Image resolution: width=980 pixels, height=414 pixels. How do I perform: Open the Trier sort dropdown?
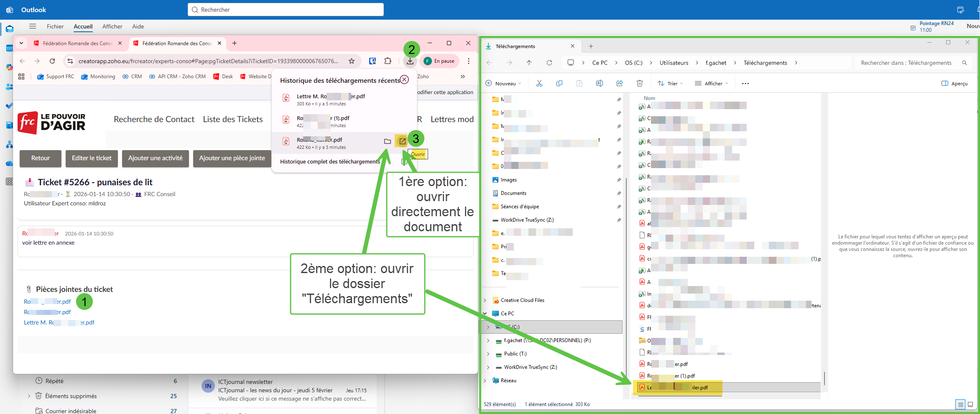[x=670, y=84]
